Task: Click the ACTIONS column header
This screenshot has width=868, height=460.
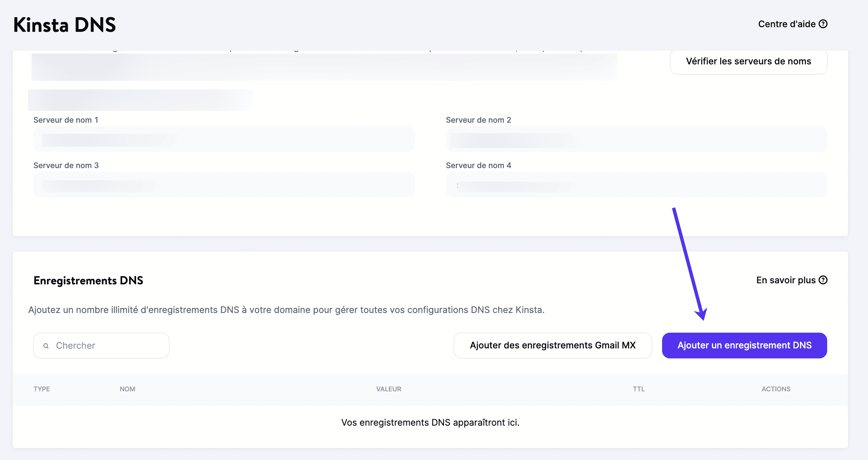Action: click(x=776, y=389)
